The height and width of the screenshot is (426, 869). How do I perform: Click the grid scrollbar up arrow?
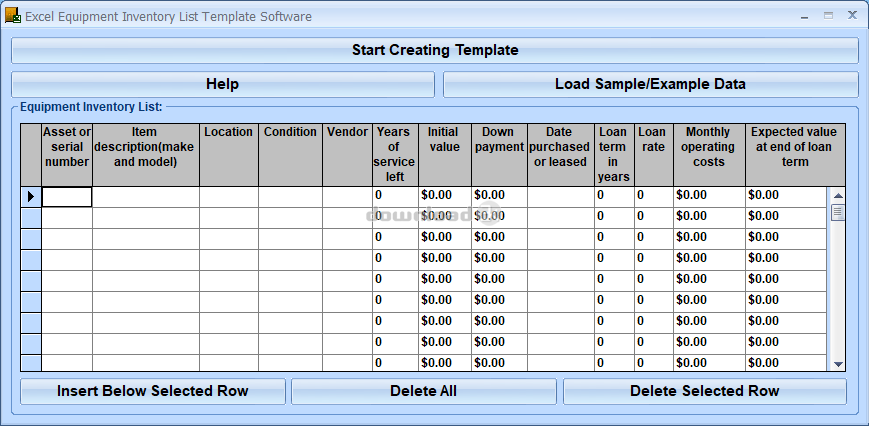coord(838,196)
